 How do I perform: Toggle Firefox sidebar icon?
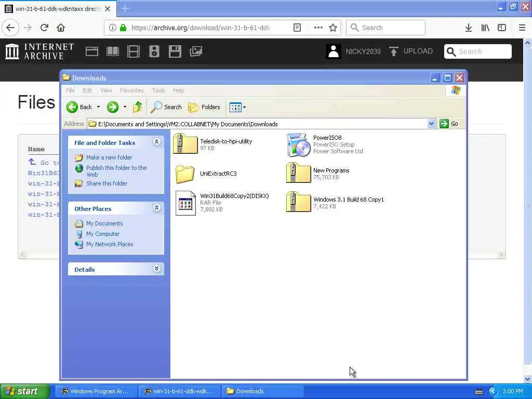pyautogui.click(x=502, y=28)
